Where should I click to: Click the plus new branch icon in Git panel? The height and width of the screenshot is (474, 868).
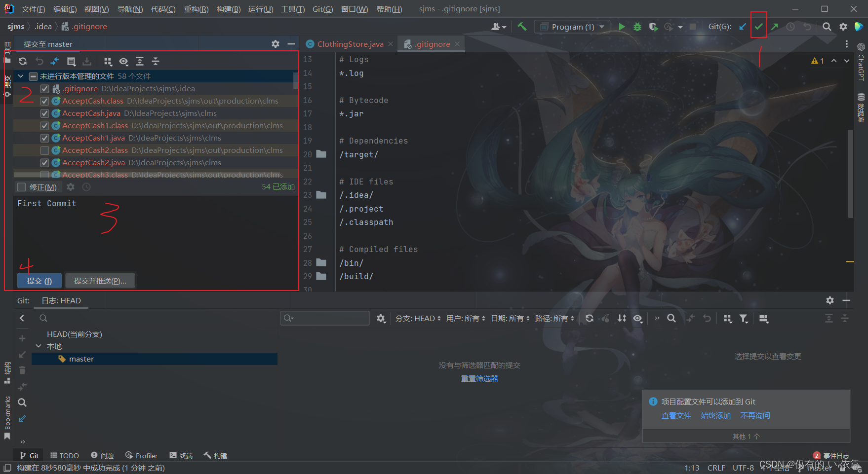[x=22, y=338]
